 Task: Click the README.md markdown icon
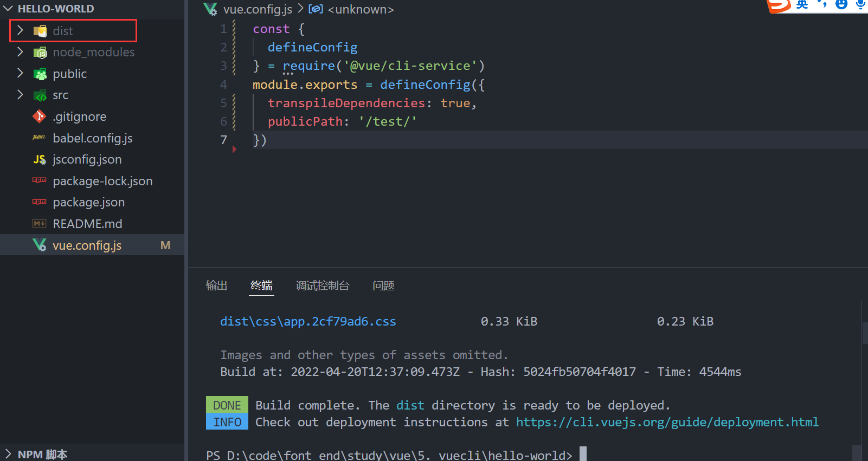click(x=40, y=223)
